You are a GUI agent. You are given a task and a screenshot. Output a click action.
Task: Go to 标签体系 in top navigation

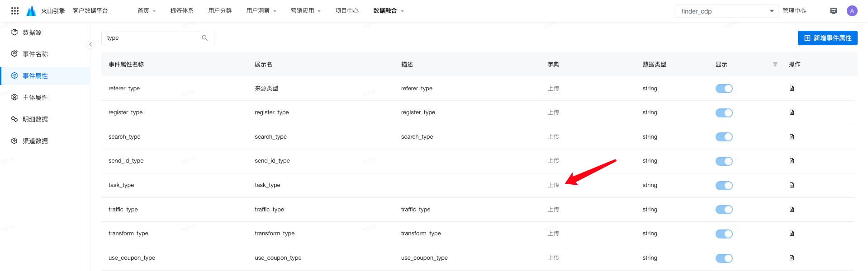pyautogui.click(x=182, y=11)
